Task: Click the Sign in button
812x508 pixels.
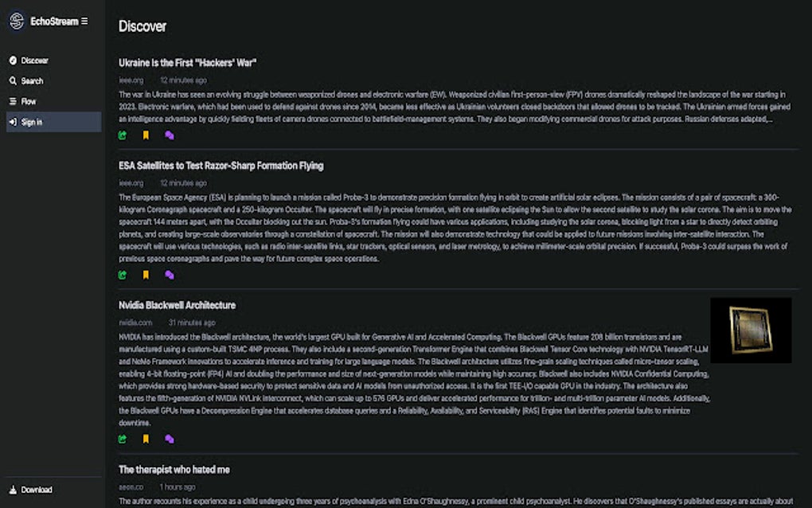Action: point(32,122)
